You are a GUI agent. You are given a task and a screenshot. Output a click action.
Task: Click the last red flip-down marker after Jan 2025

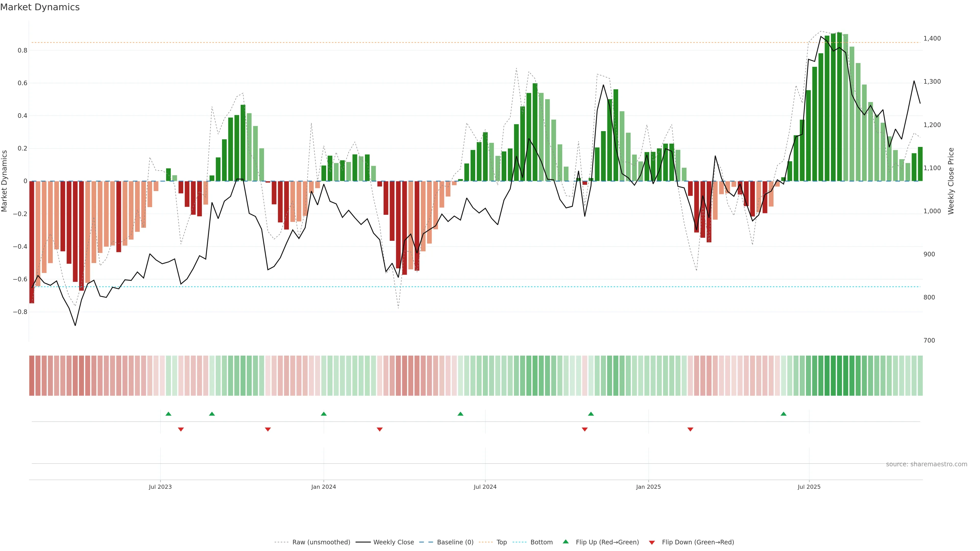click(690, 429)
